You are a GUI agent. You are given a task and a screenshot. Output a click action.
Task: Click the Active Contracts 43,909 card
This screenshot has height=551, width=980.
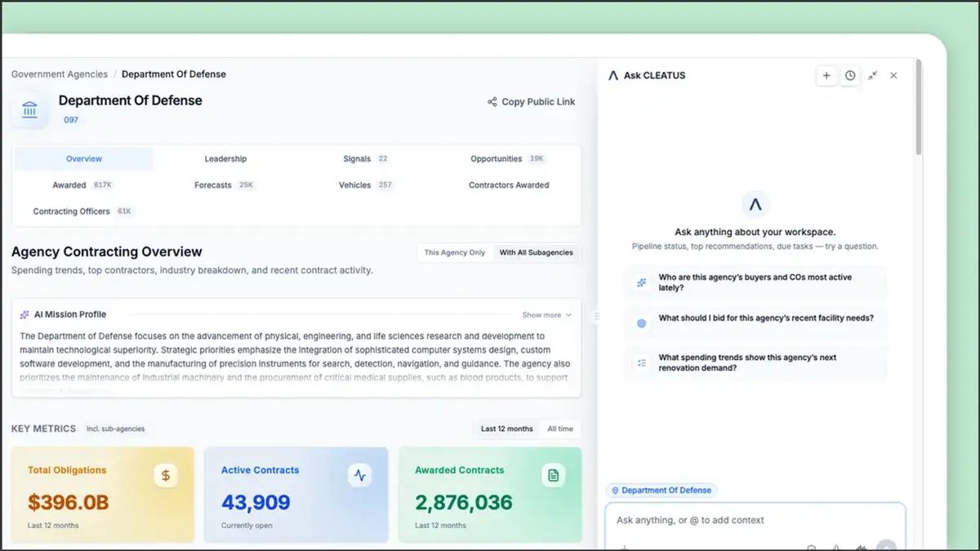(296, 495)
